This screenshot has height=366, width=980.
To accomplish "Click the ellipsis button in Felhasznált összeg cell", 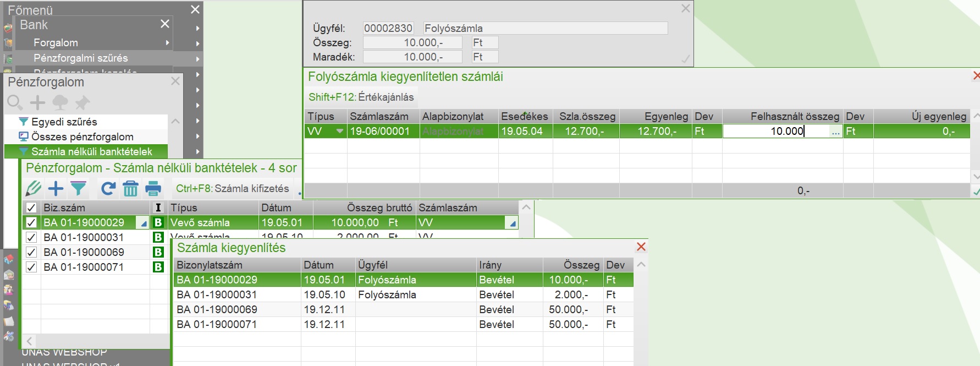I will [836, 131].
